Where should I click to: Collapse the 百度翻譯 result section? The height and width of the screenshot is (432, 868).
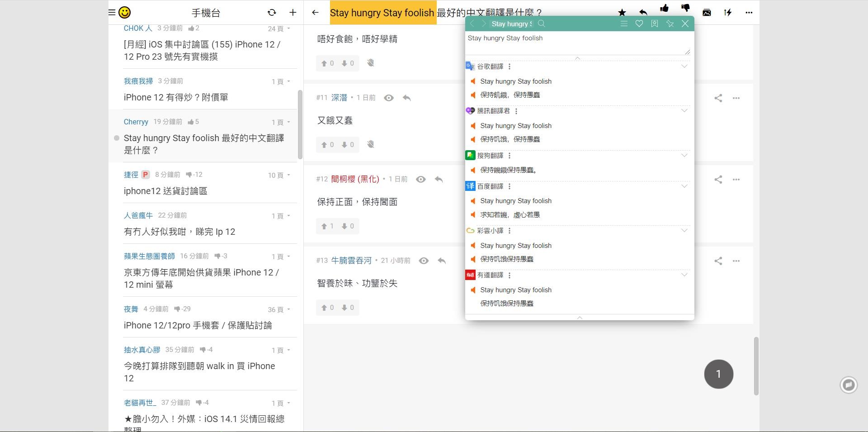pyautogui.click(x=684, y=186)
